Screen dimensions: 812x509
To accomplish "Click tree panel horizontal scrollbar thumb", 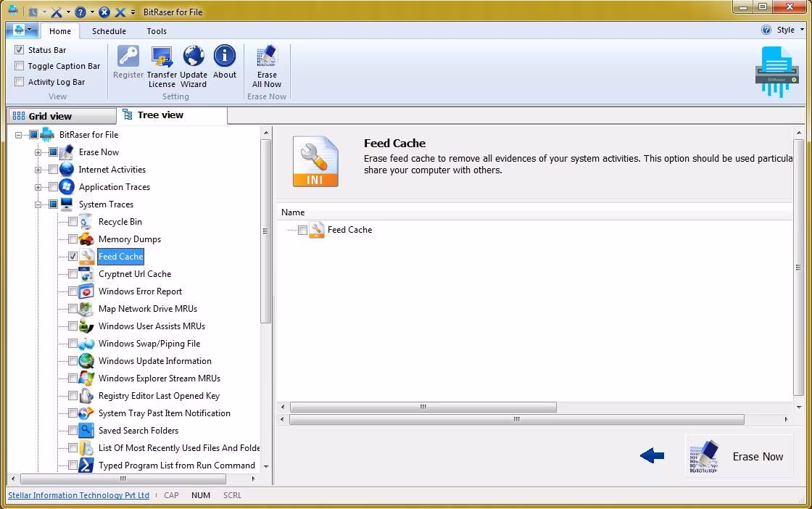I will [x=123, y=479].
